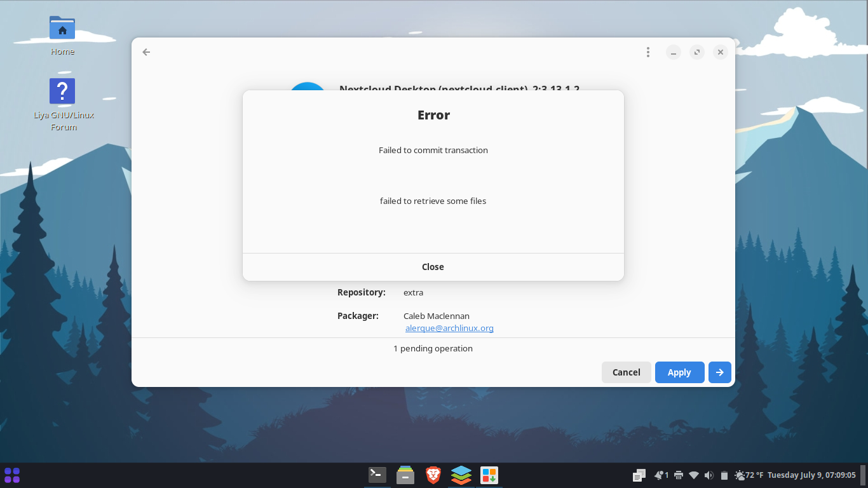Open the Wi-Fi network tray menu
868x488 pixels.
click(x=694, y=475)
